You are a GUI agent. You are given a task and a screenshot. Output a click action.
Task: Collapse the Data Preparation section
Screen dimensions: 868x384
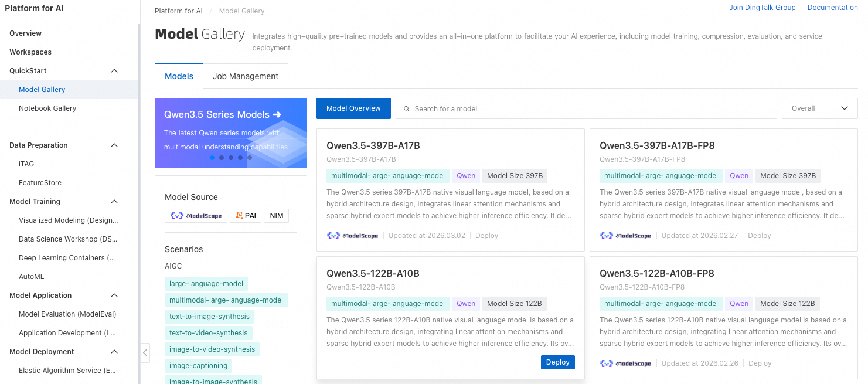point(114,145)
